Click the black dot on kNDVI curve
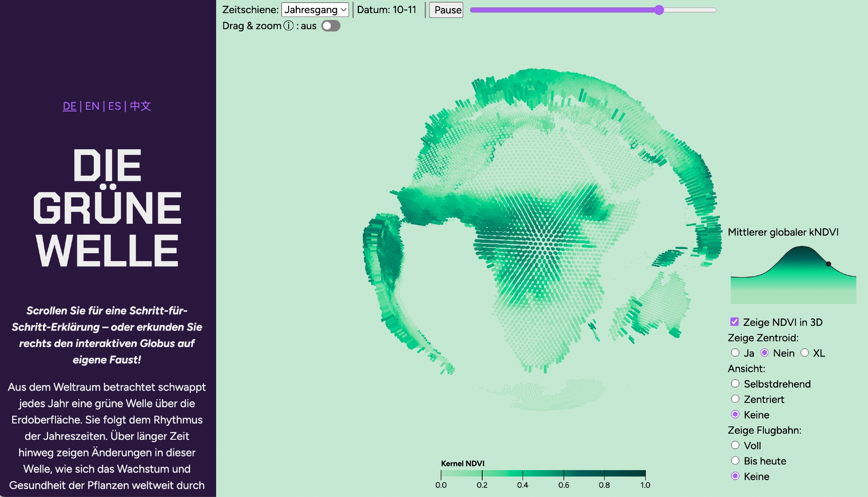The image size is (868, 497). click(828, 264)
